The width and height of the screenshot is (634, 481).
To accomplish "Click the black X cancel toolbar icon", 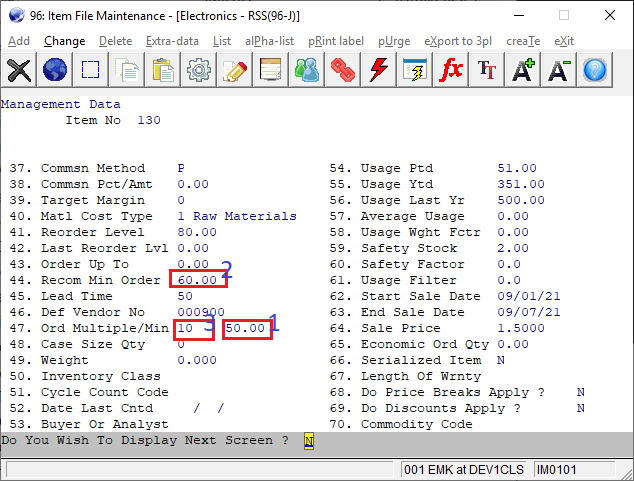I will click(20, 70).
